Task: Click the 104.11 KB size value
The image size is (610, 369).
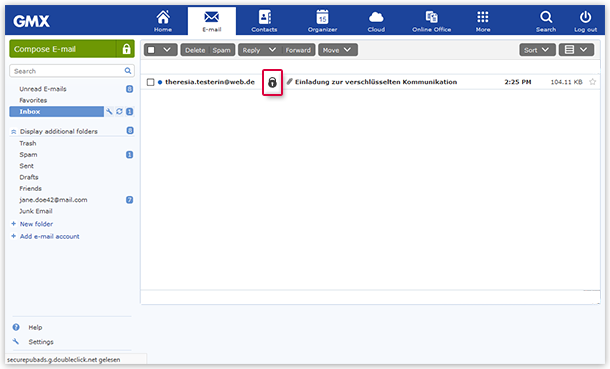Action: point(566,82)
